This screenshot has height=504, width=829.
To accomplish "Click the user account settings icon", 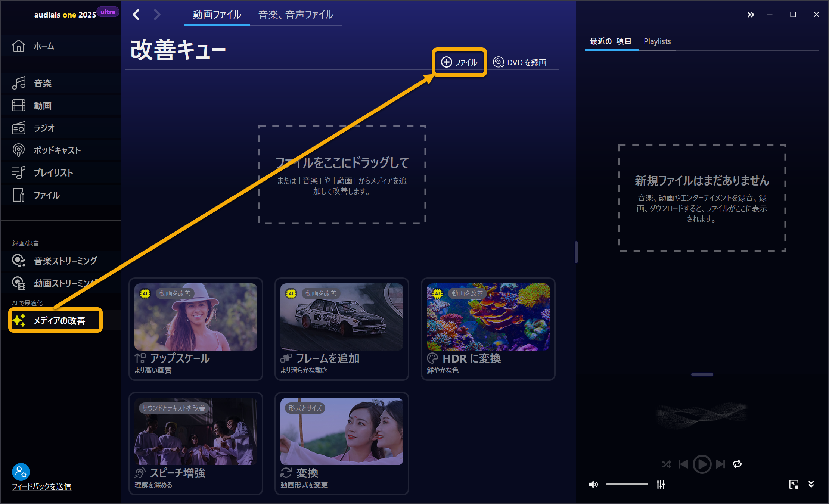I will click(x=21, y=472).
